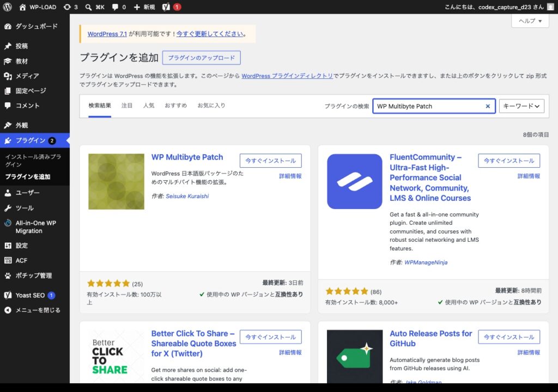Click FluentCommunity plugin logo thumbnail
558x392 pixels.
[355, 181]
